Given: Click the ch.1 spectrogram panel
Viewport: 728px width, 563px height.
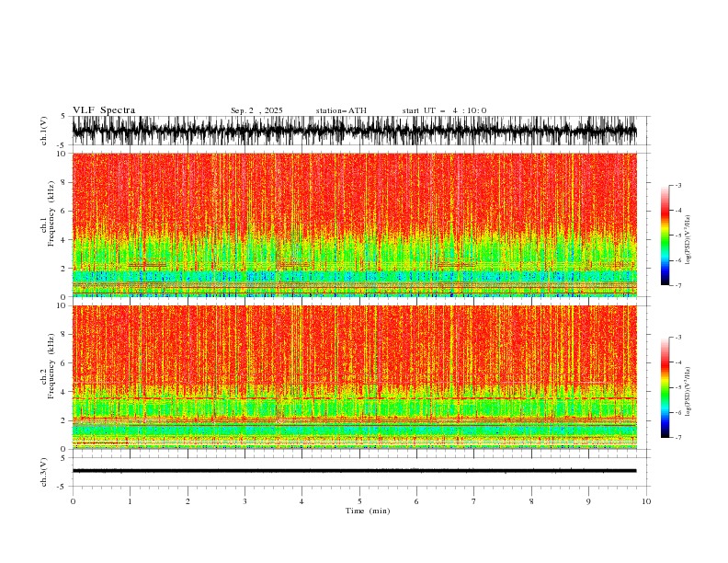Looking at the screenshot, I should tap(354, 224).
